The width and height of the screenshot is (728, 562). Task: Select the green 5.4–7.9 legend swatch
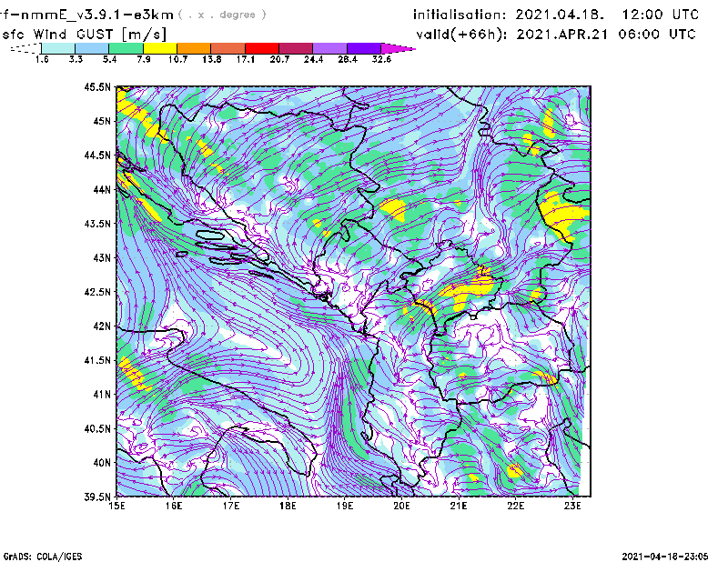click(x=126, y=48)
